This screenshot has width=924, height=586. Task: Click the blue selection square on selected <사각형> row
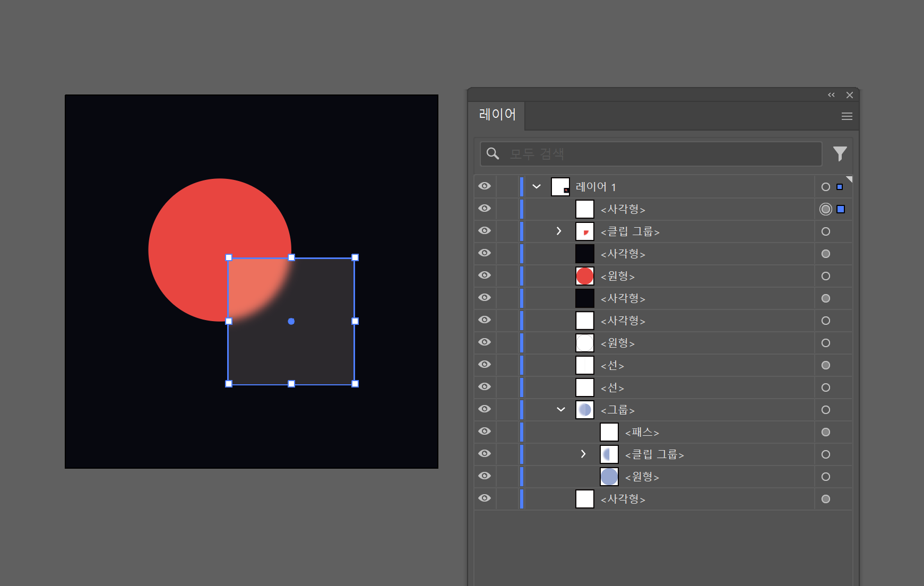tap(841, 209)
